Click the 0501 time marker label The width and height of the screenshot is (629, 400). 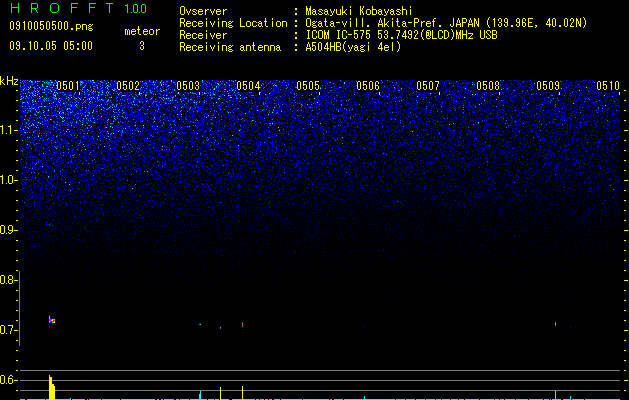[x=68, y=86]
